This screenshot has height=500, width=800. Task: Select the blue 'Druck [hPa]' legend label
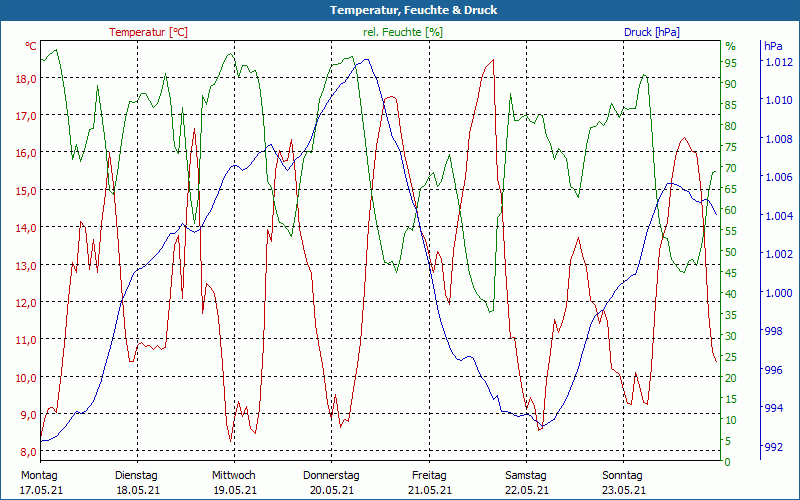(x=652, y=32)
